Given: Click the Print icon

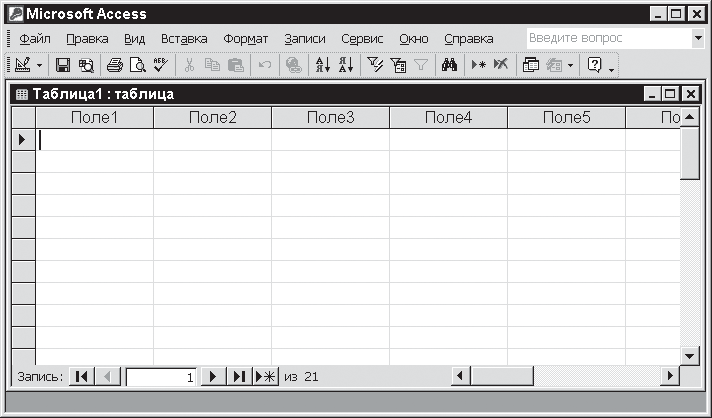Looking at the screenshot, I should 115,65.
